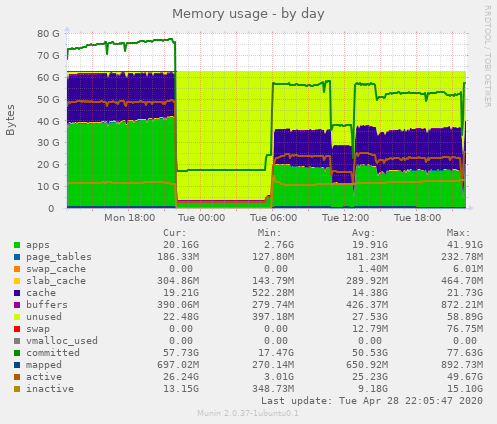Click the cache average value 14.38G
Screen dimensions: 497x424
click(x=370, y=293)
